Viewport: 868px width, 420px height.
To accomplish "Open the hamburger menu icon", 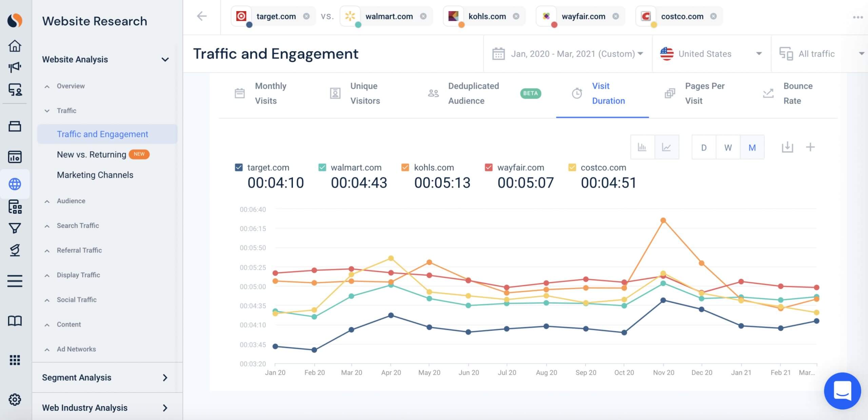I will click(x=15, y=281).
